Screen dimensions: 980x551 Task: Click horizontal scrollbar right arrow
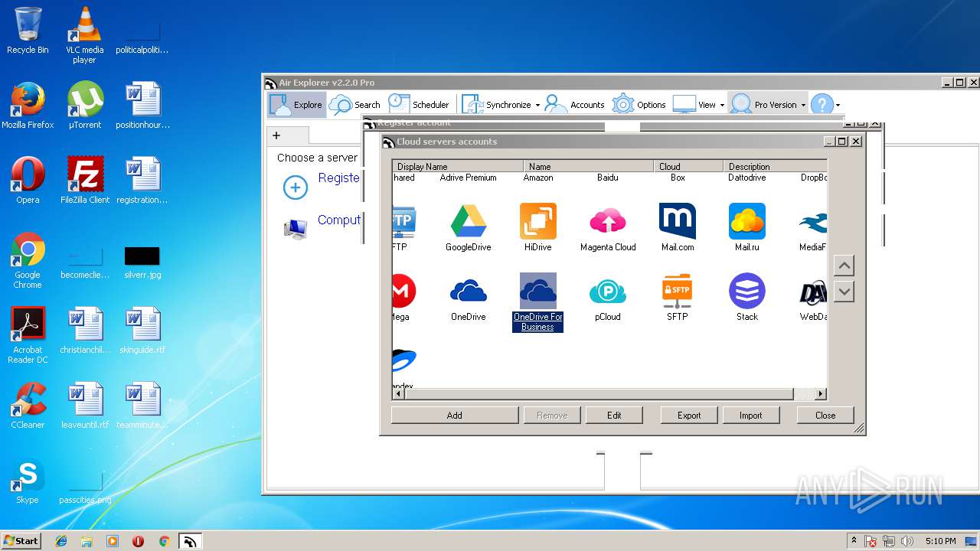(821, 394)
